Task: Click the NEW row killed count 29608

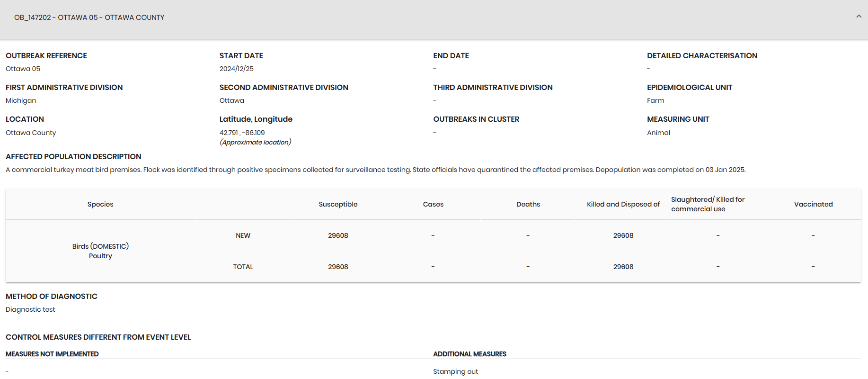Action: pyautogui.click(x=623, y=235)
